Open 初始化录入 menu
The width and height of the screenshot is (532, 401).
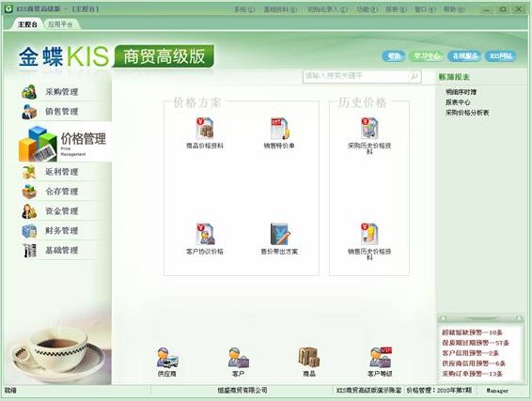click(327, 9)
